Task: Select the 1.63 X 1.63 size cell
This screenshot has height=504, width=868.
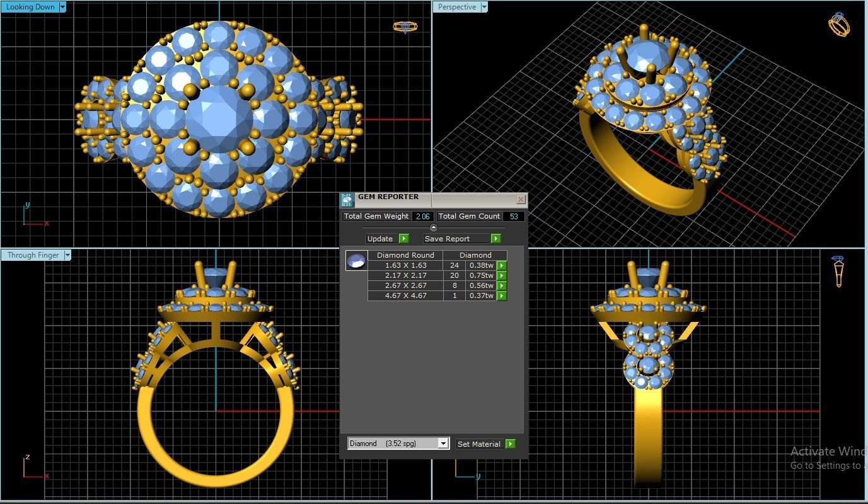Action: coord(405,265)
